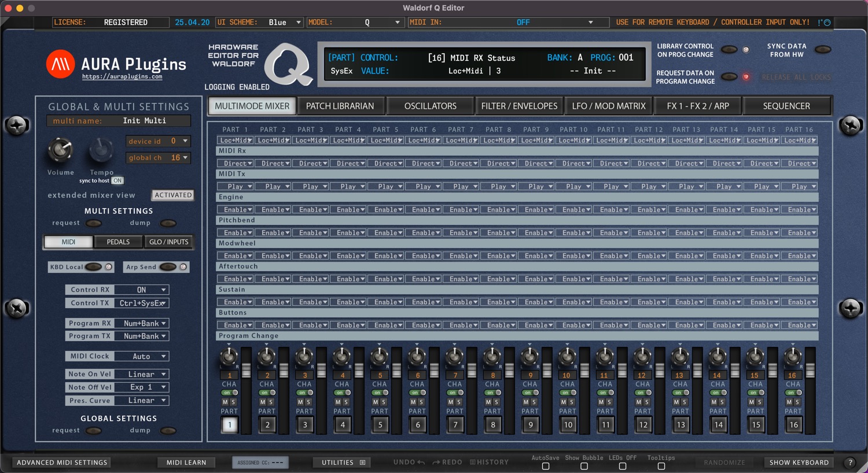
Task: Click the Undo arrow
Action: coord(421,463)
